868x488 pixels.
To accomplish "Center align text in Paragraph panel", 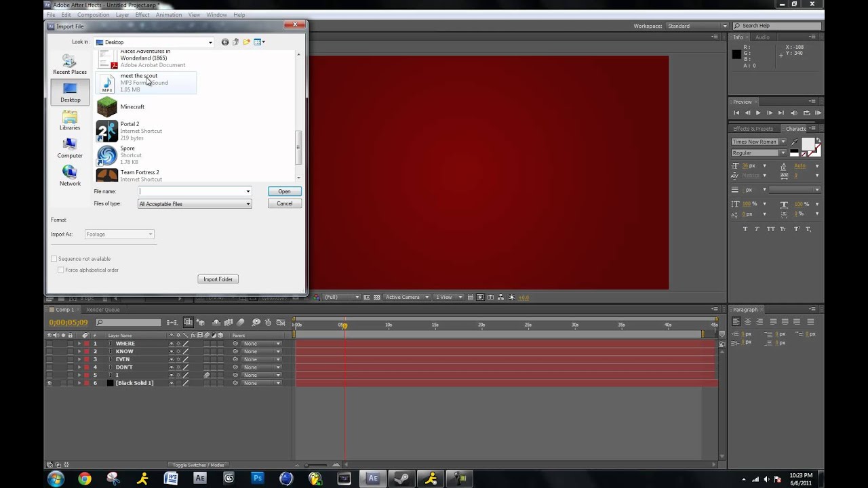I will pyautogui.click(x=748, y=322).
